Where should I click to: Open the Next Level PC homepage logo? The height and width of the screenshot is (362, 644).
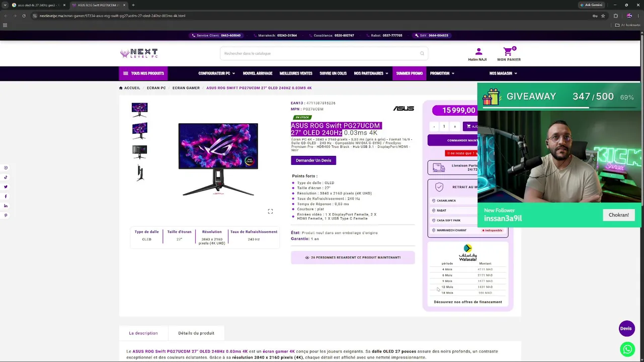(x=139, y=53)
